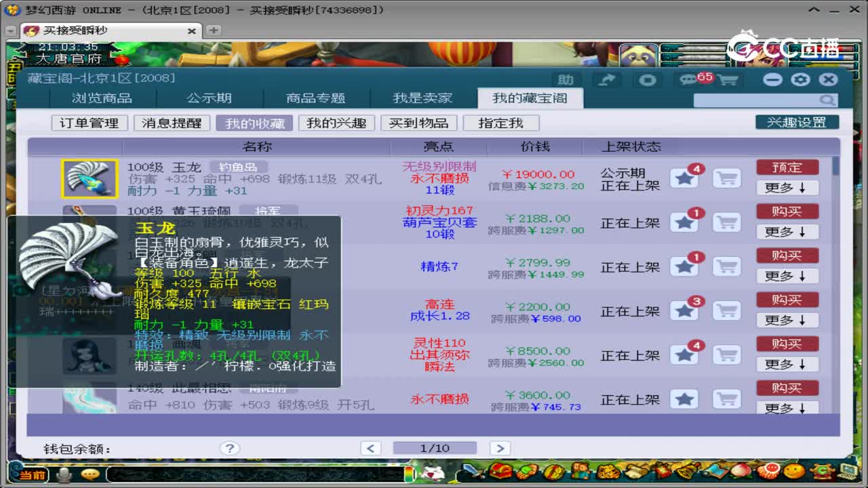This screenshot has width=868, height=488.
Task: Open 订单管理 sub-tab
Action: click(x=90, y=123)
